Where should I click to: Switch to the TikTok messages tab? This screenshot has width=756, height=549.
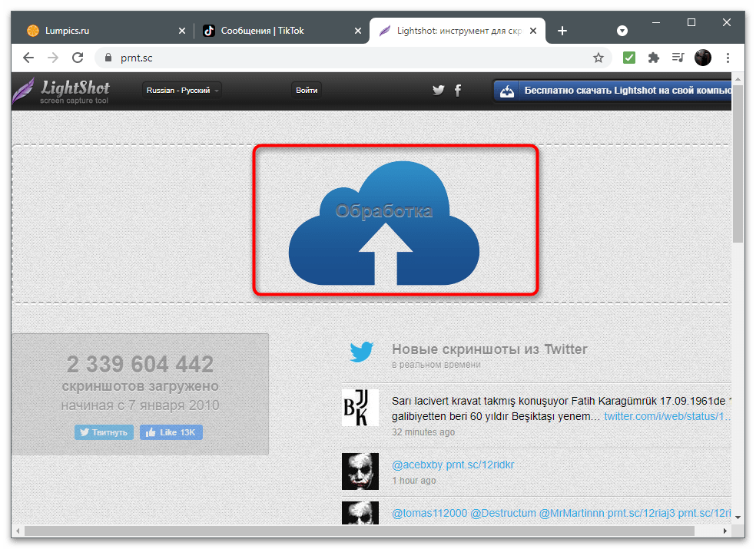pos(281,31)
